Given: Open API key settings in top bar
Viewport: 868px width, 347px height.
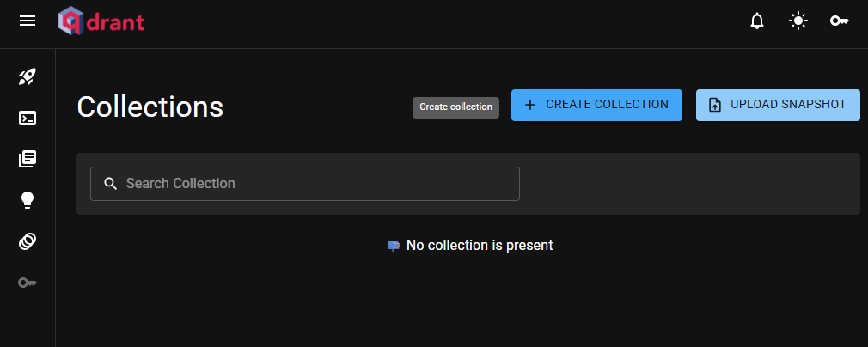Looking at the screenshot, I should click(840, 21).
